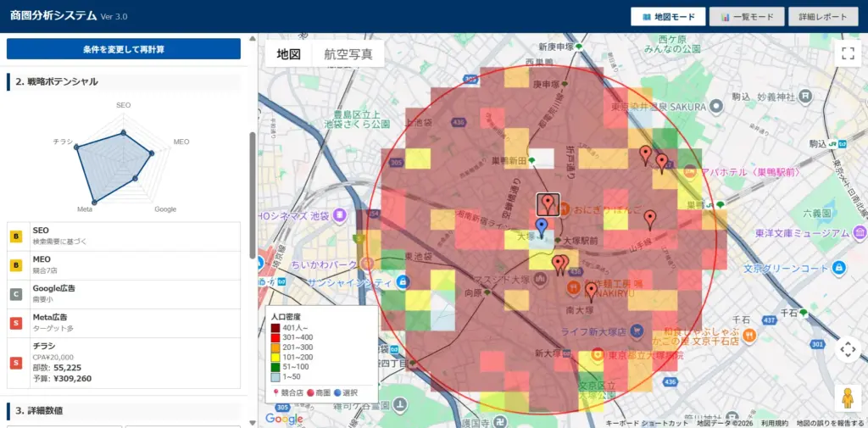Click 東京染井温泉 SAKURA marker
Viewport: 868px width, 428px height.
716,105
